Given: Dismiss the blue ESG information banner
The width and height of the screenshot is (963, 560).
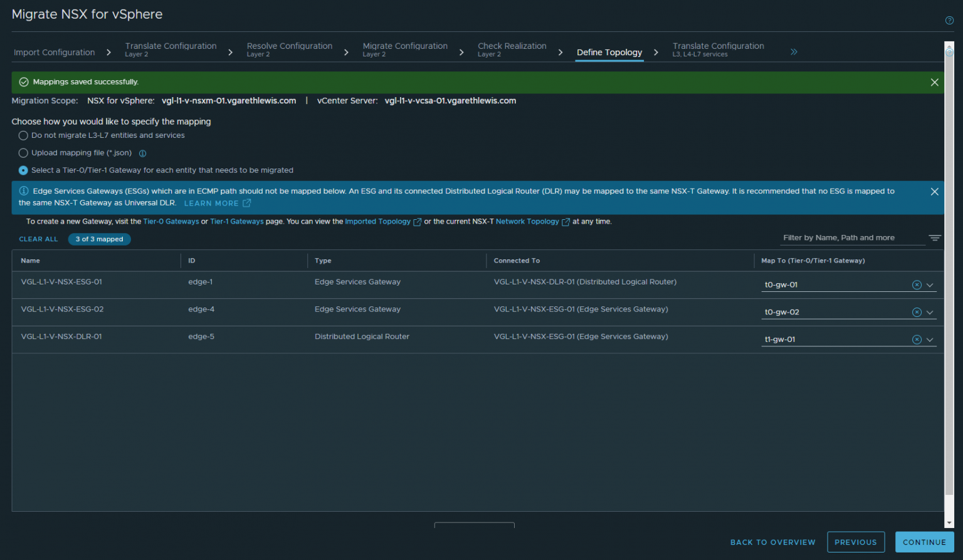Looking at the screenshot, I should pos(934,192).
